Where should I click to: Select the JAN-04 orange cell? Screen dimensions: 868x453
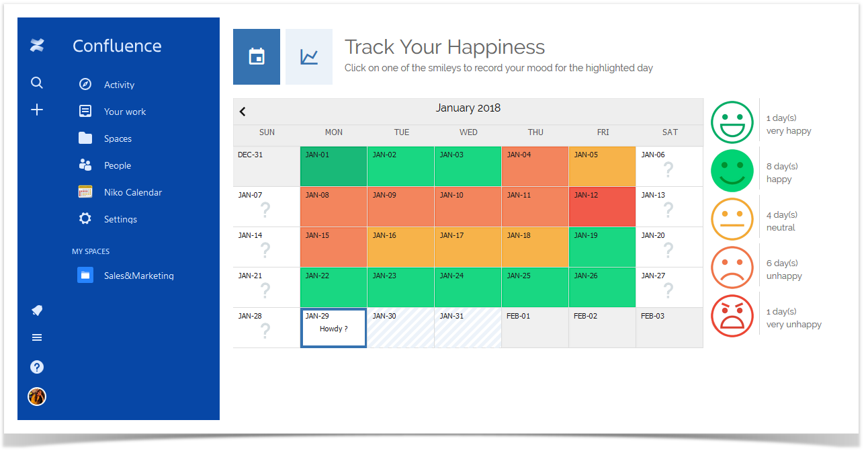point(535,167)
